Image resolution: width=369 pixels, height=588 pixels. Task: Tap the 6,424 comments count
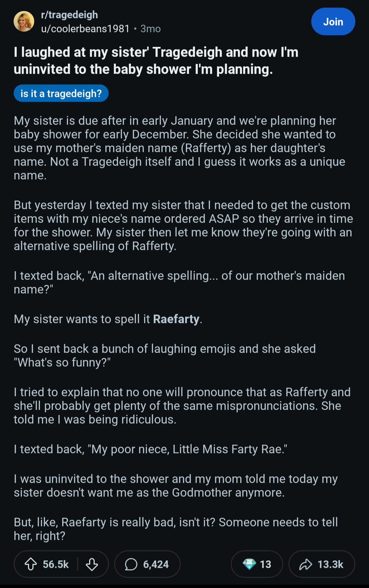[156, 564]
